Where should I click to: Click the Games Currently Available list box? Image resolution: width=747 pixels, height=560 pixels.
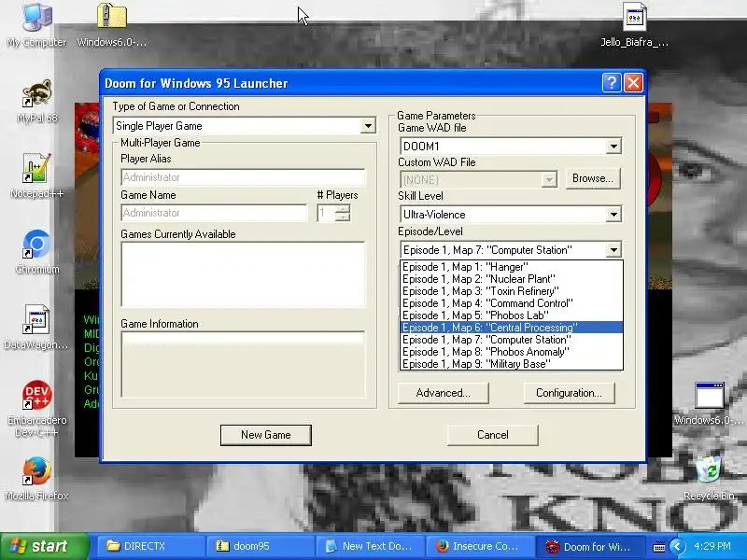(x=243, y=274)
